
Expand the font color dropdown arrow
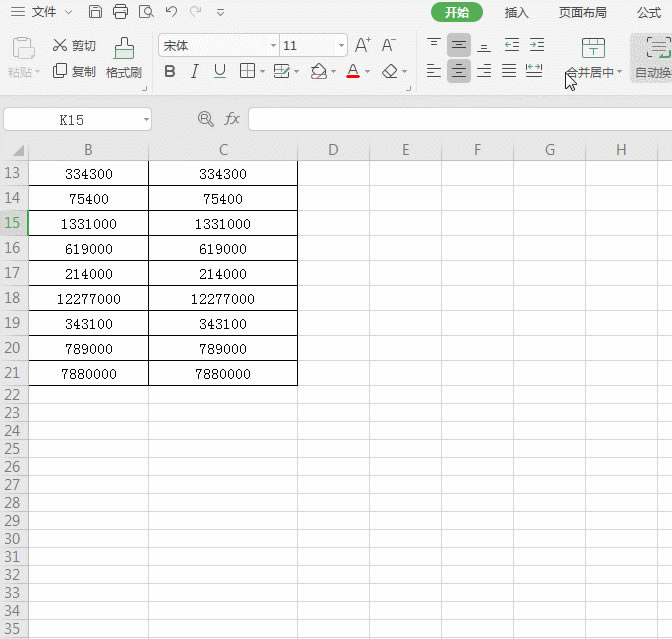367,71
